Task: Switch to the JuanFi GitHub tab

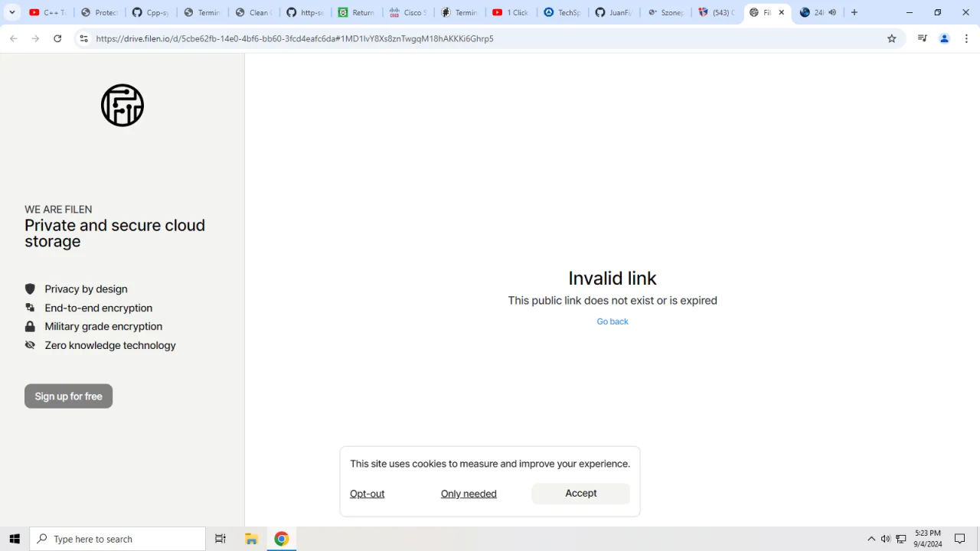Action: pos(614,12)
